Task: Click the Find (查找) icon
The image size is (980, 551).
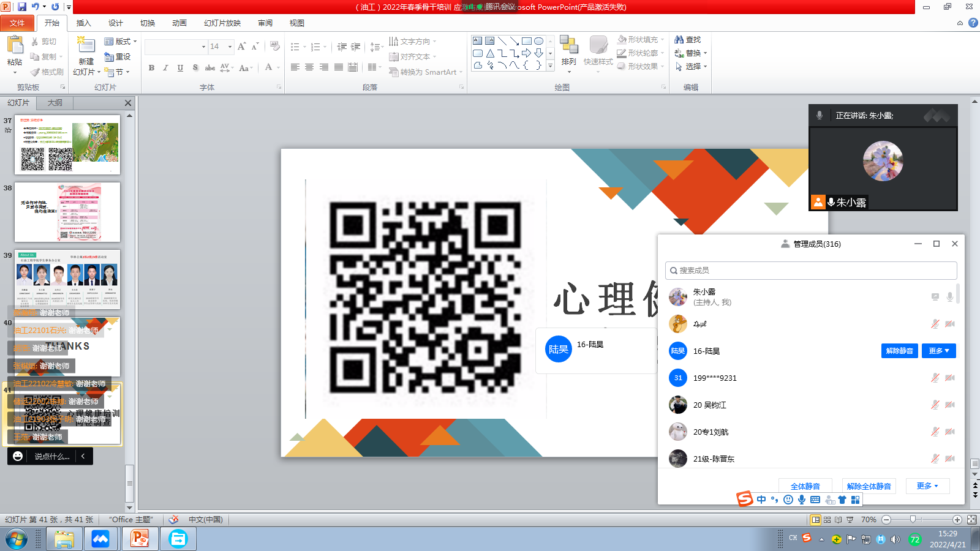Action: [x=679, y=40]
